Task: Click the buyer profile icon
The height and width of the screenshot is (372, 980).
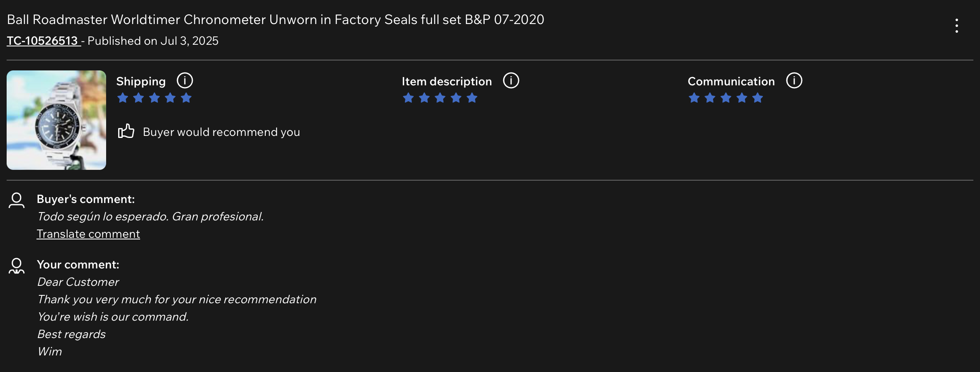Action: click(x=17, y=200)
